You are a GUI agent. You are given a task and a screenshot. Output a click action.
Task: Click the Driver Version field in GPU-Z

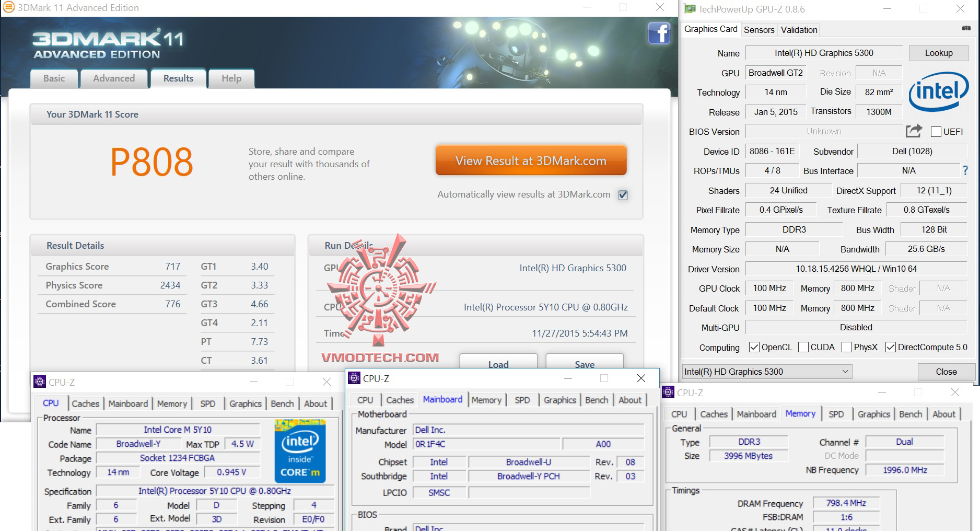[x=856, y=269]
